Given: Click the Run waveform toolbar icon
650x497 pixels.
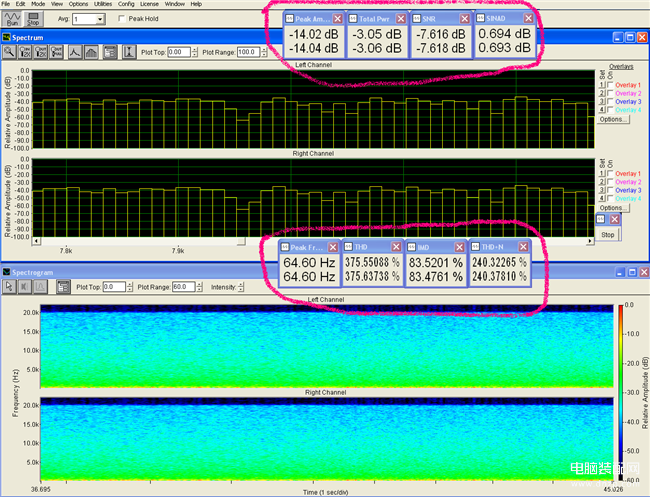Looking at the screenshot, I should coord(12,19).
